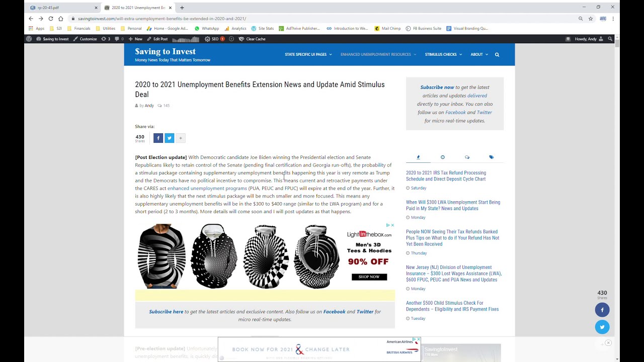Bookmark this page with the star icon
This screenshot has height=362, width=644.
[591, 19]
